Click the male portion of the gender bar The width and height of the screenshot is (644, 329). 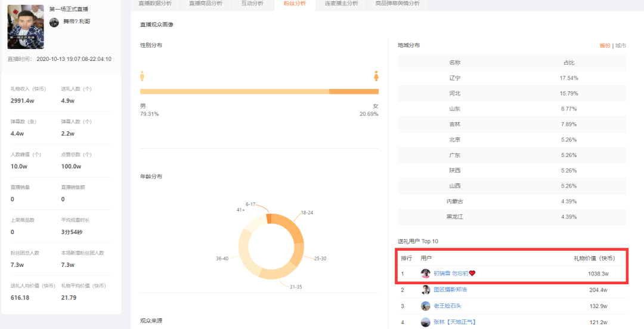(234, 92)
